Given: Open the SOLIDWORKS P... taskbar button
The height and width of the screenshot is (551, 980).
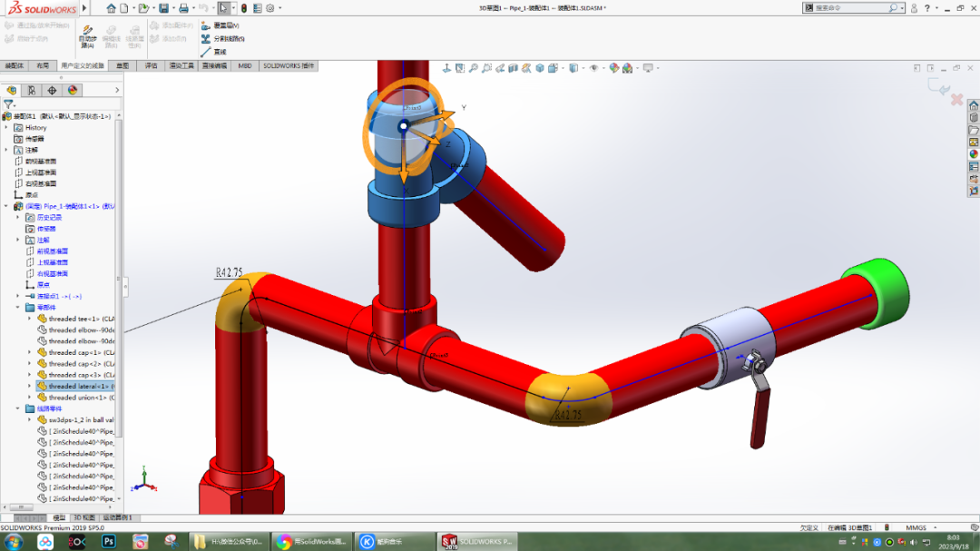Looking at the screenshot, I should (x=478, y=542).
